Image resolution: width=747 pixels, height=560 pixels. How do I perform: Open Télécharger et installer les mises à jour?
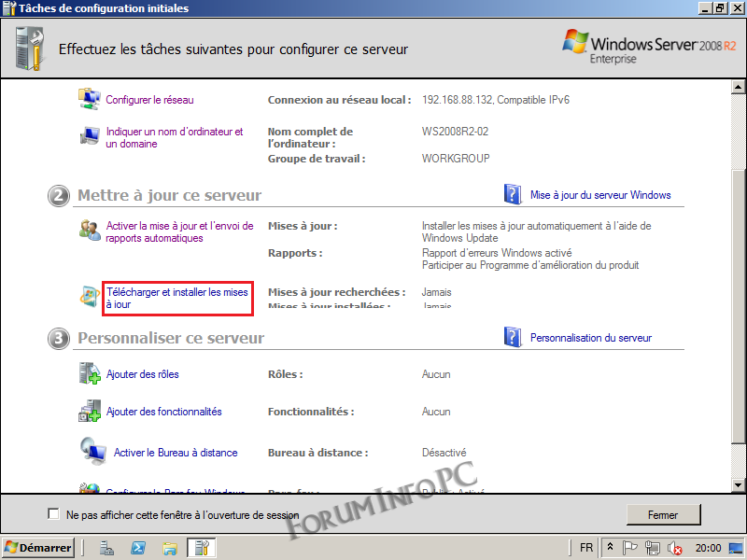(x=177, y=298)
